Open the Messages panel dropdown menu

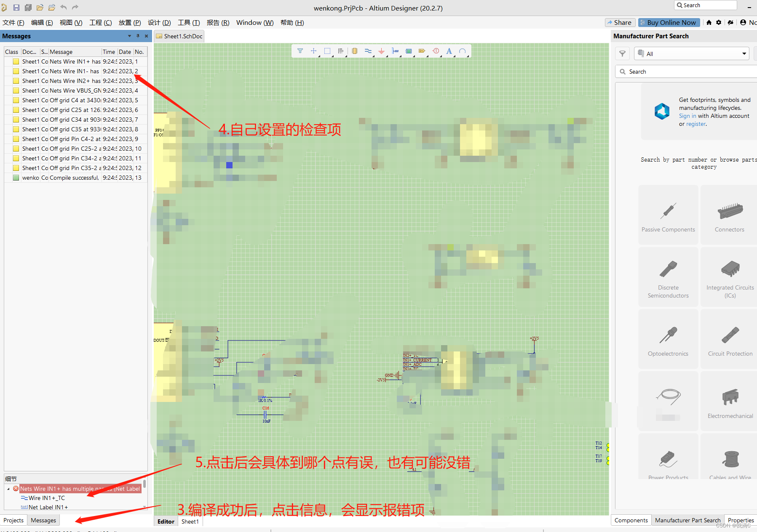129,36
